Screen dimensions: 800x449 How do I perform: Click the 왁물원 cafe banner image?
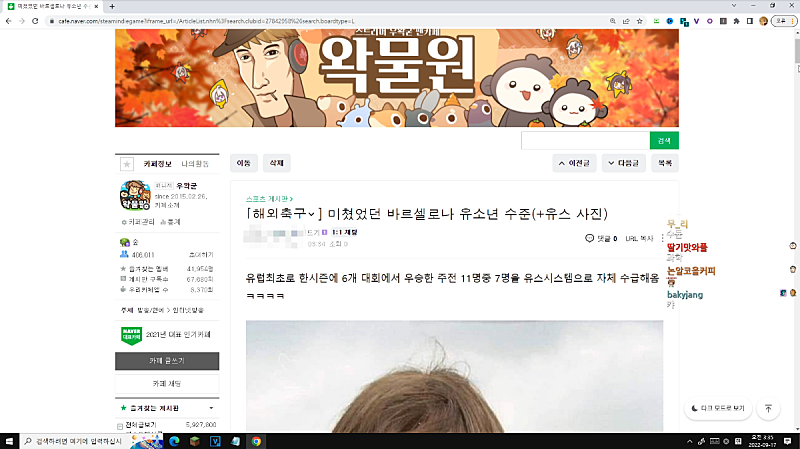[x=396, y=78]
